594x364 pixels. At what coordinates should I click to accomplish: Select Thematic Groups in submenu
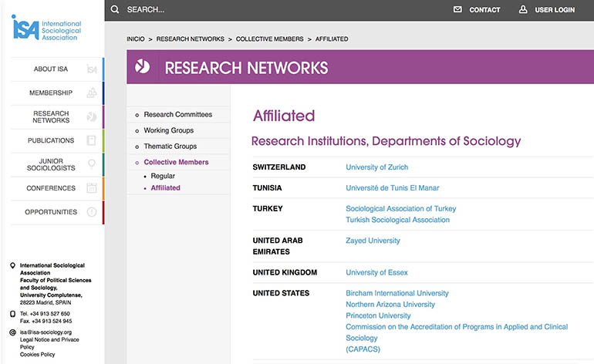click(170, 147)
